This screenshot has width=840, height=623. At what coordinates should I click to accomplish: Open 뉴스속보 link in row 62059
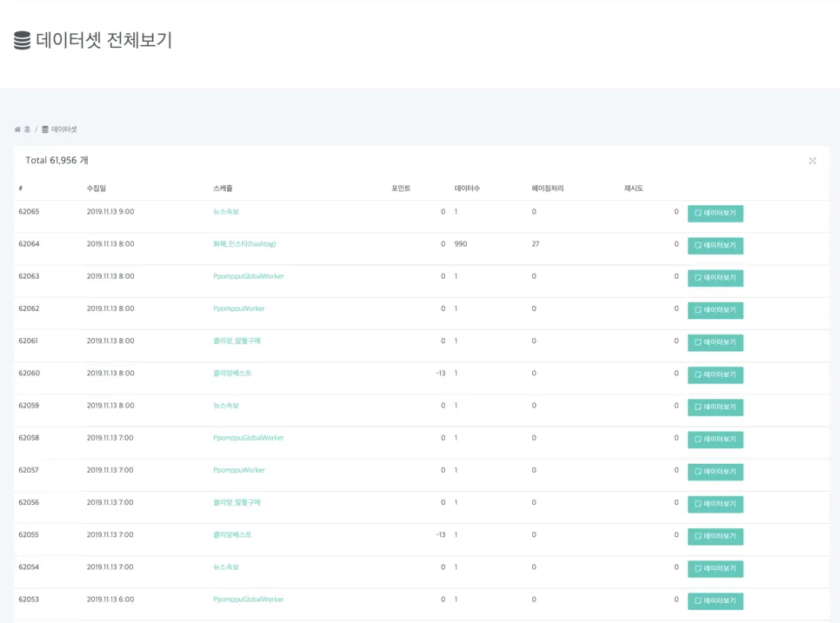pyautogui.click(x=225, y=405)
